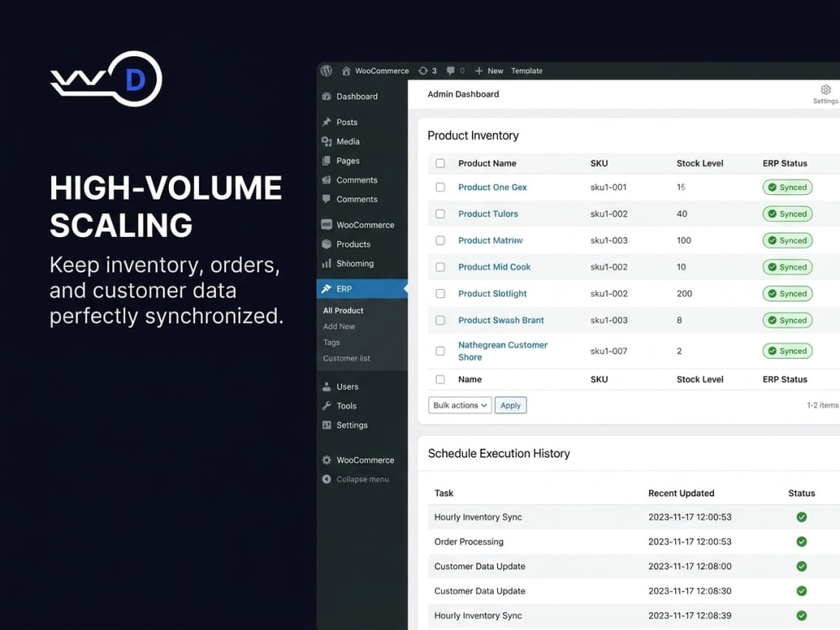
Task: Click Template in the admin bar
Action: coord(527,71)
